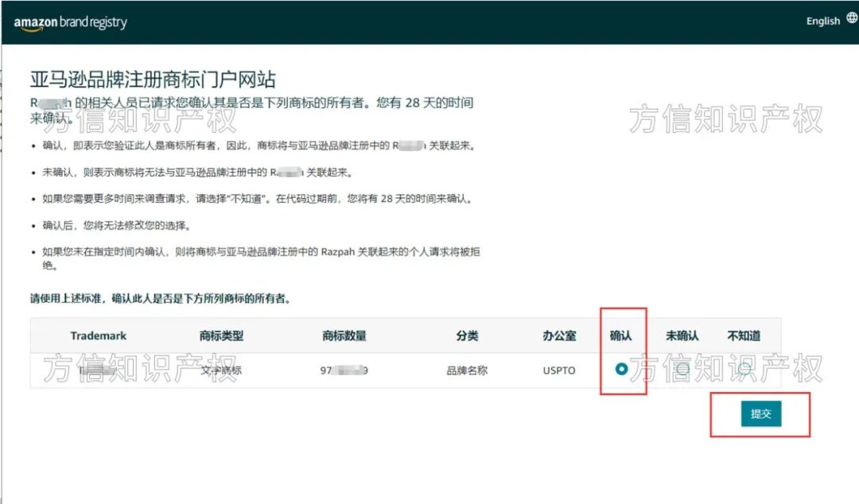Select the 确认 radio button
859x504 pixels.
point(622,368)
